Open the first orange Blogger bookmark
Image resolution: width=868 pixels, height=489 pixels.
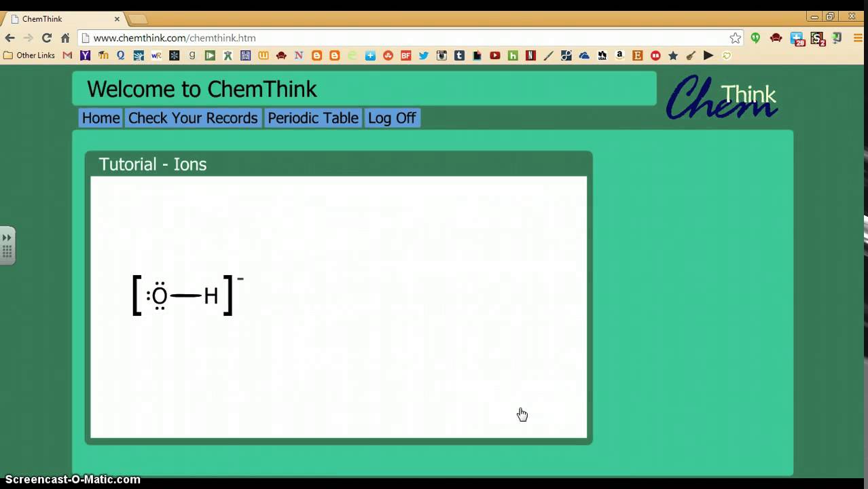(x=317, y=56)
